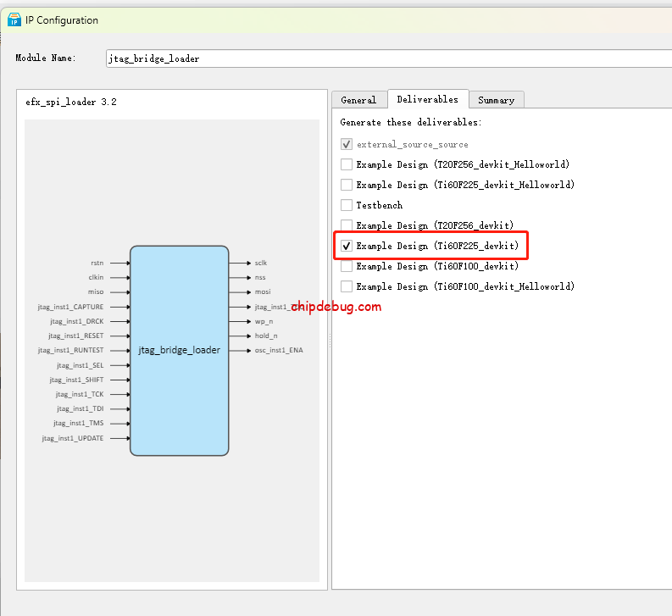Screen dimensions: 672x616
Task: Uncheck Example Design (Ti60F225_devkit) checkbox
Action: pos(347,246)
